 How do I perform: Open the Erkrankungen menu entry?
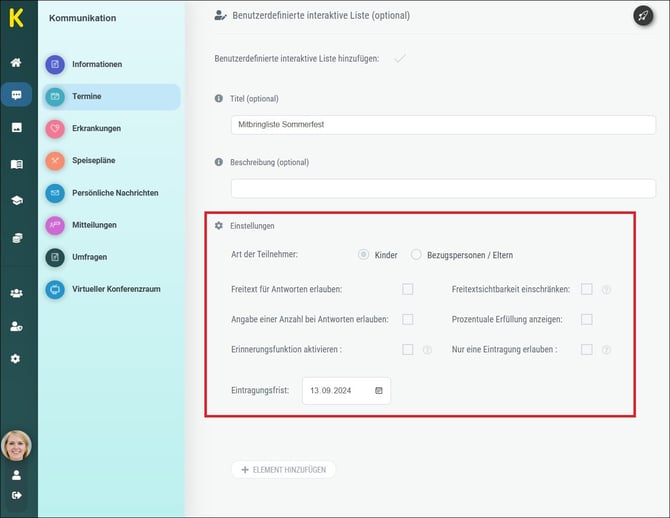pos(111,129)
